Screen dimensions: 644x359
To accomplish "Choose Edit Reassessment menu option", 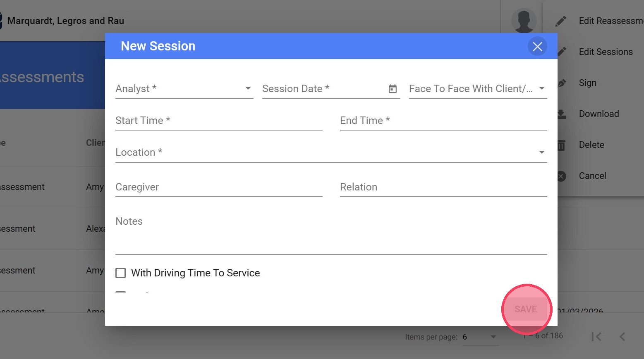I will [x=610, y=21].
